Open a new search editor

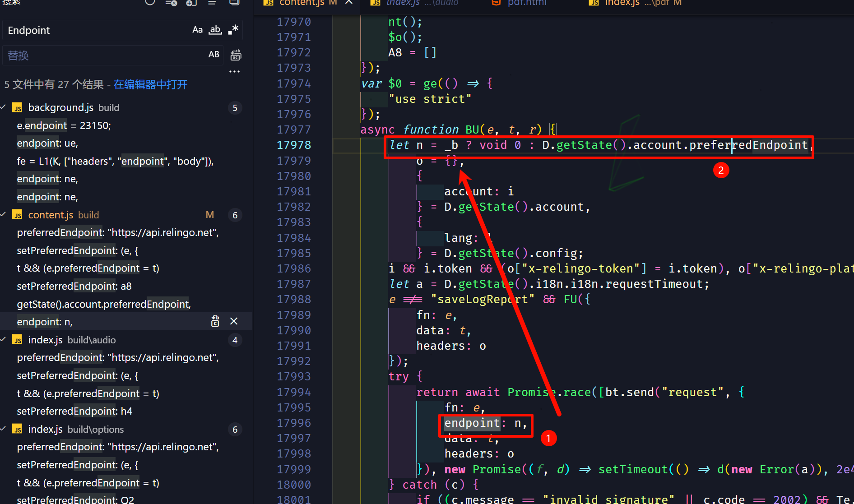[191, 2]
